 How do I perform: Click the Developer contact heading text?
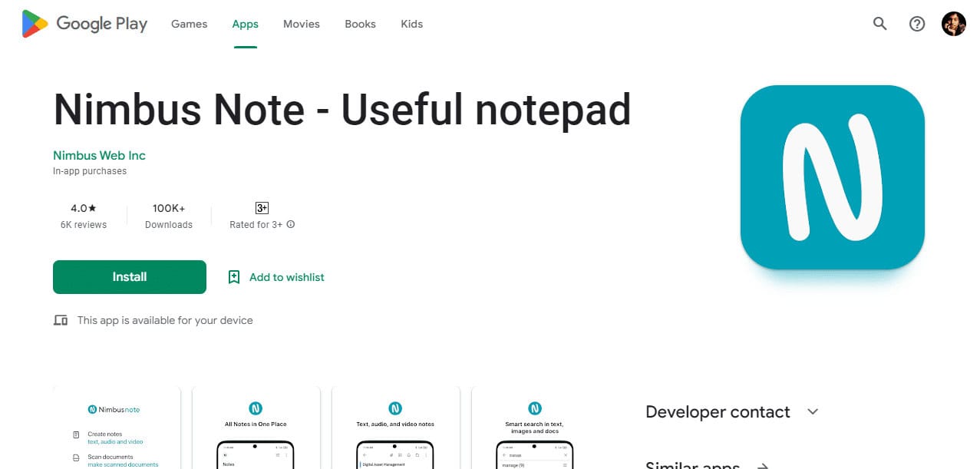point(718,412)
